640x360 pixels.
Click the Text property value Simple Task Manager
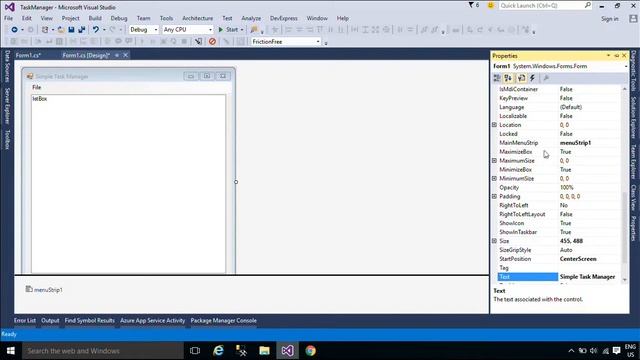[587, 277]
